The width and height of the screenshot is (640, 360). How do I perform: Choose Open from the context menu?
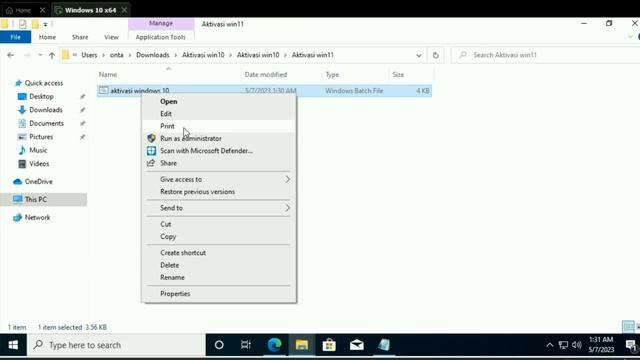[169, 101]
